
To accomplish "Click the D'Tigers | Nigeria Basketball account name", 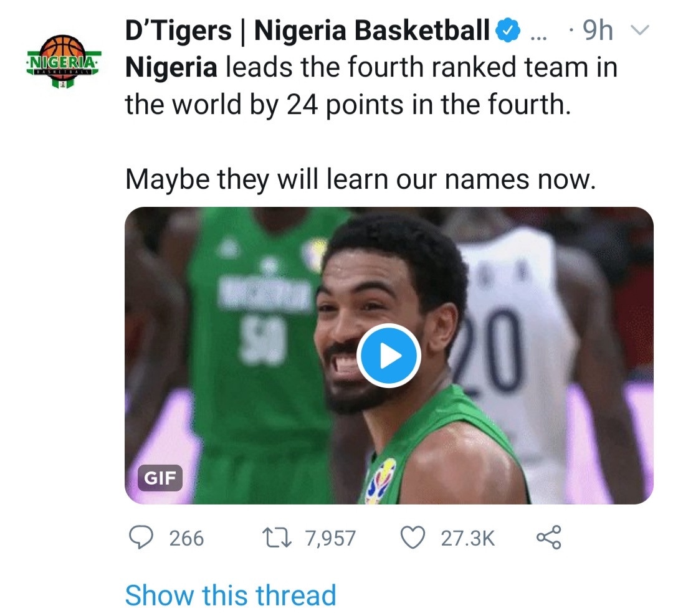I will [307, 31].
